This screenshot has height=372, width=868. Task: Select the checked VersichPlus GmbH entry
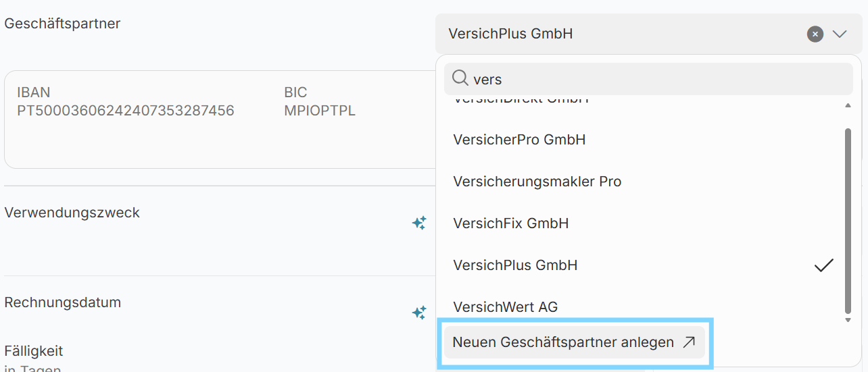click(x=515, y=265)
